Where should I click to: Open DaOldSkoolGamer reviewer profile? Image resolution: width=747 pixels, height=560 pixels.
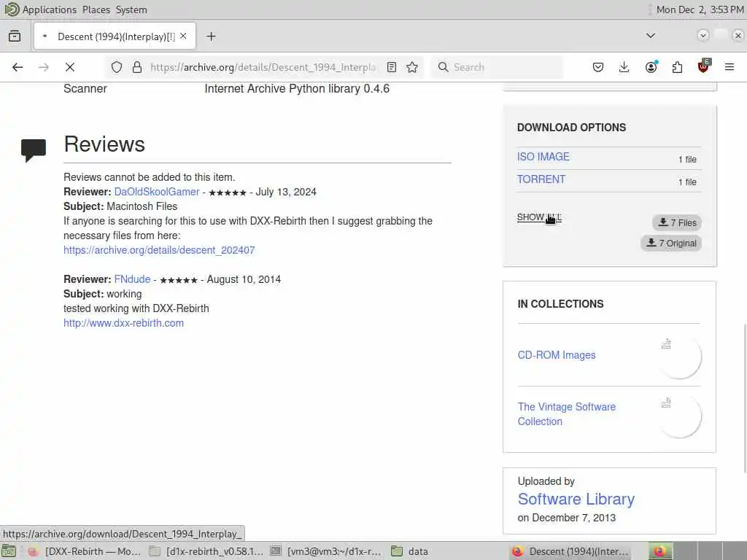tap(157, 192)
